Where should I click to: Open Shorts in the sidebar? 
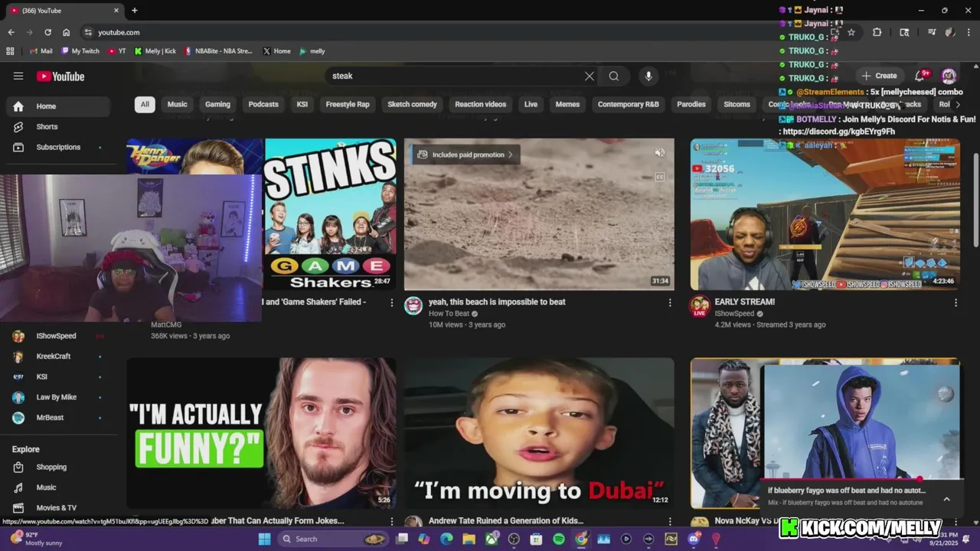pyautogui.click(x=57, y=126)
